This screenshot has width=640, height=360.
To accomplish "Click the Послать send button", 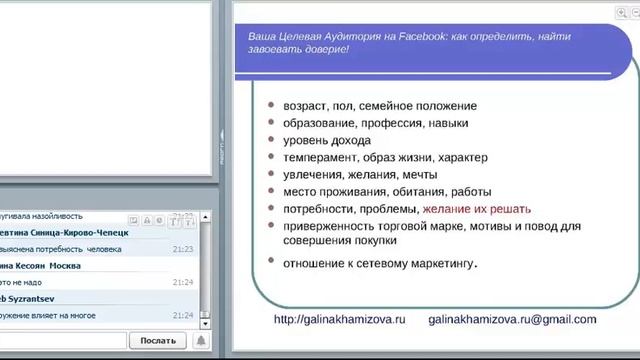I will click(x=158, y=340).
